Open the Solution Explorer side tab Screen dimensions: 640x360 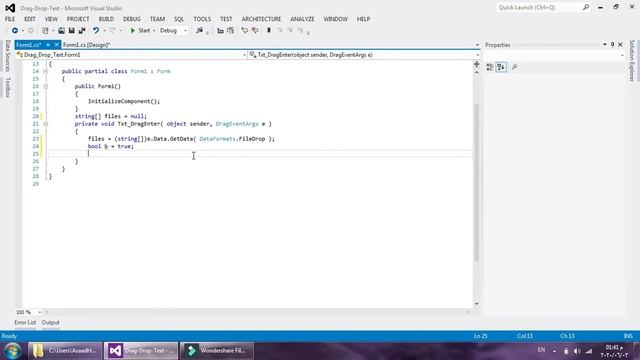[632, 60]
